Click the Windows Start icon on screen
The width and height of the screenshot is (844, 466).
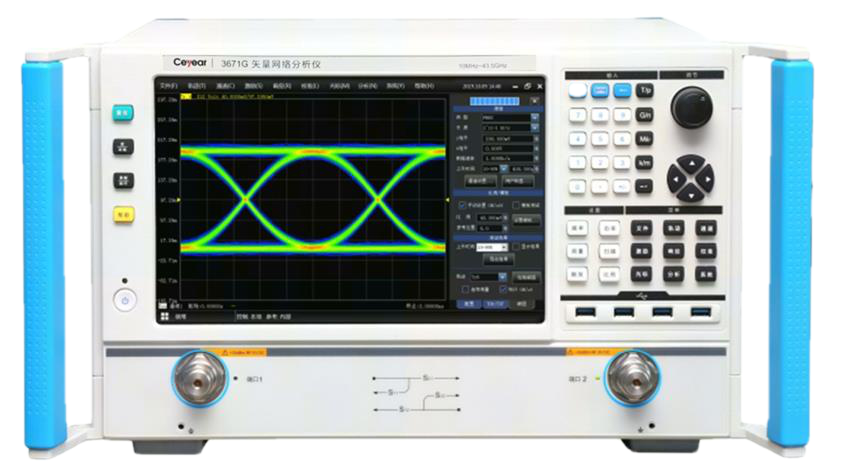pyautogui.click(x=160, y=315)
